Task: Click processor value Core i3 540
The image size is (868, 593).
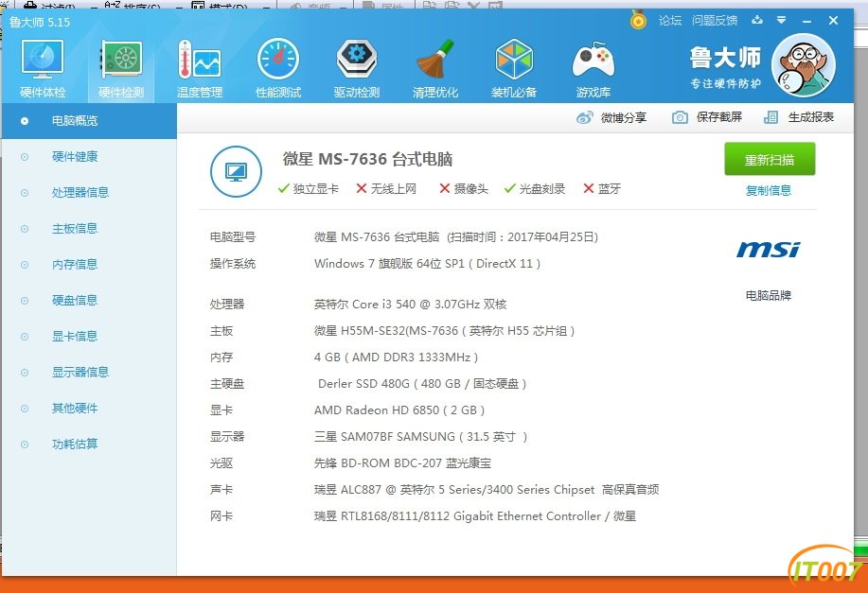Action: (x=410, y=305)
